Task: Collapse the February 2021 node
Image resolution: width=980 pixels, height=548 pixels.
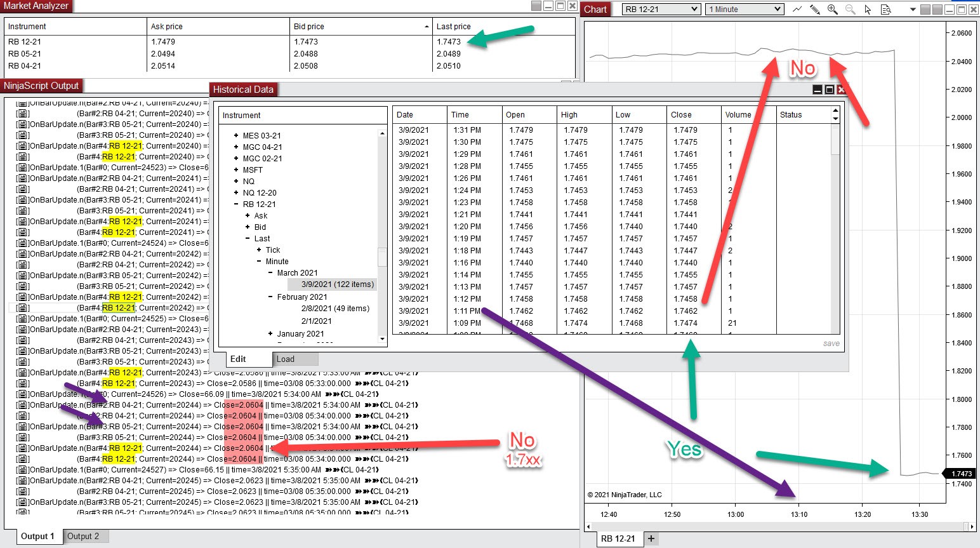Action: click(x=270, y=297)
